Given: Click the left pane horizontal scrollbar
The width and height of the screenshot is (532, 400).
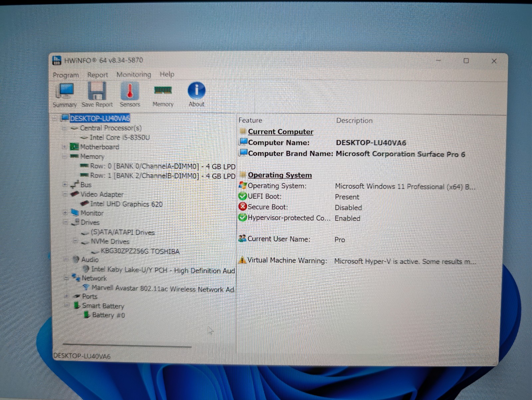Looking at the screenshot, I should click(x=127, y=346).
